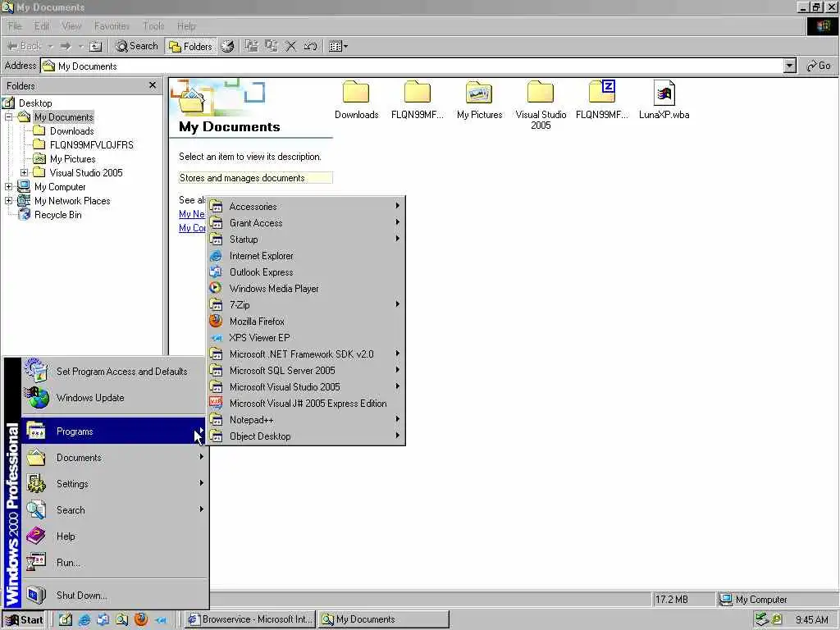The width and height of the screenshot is (840, 630).
Task: Expand the My Computer tree node
Action: point(8,186)
